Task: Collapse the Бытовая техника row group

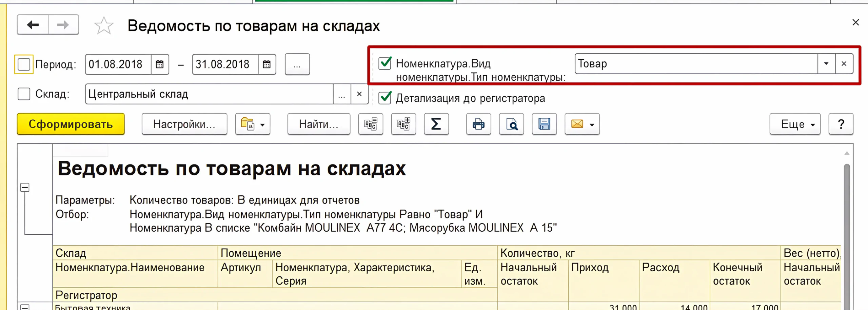Action: (x=25, y=307)
